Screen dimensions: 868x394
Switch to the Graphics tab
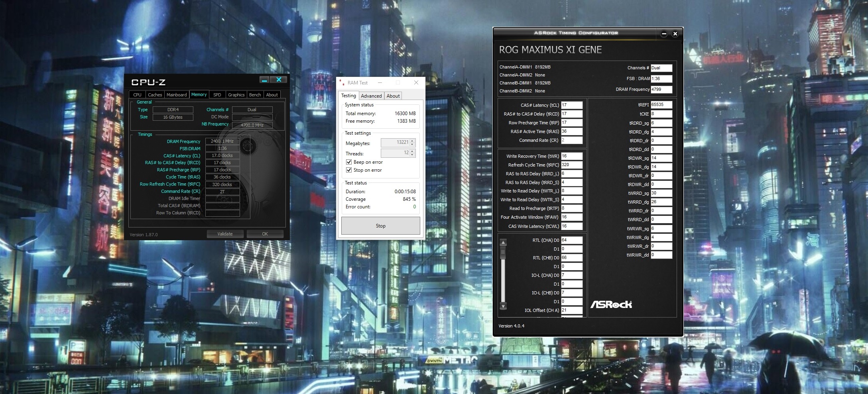tap(236, 95)
